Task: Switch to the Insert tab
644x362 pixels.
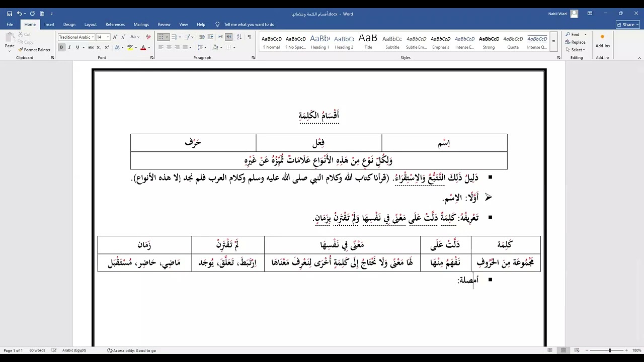Action: (49, 24)
